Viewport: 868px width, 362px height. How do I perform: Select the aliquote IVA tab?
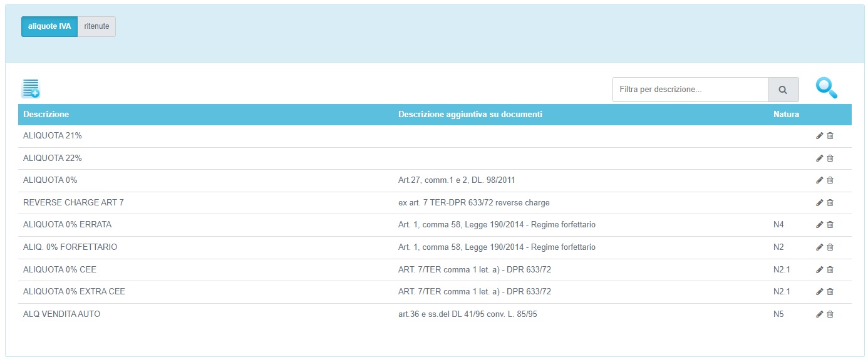(49, 26)
